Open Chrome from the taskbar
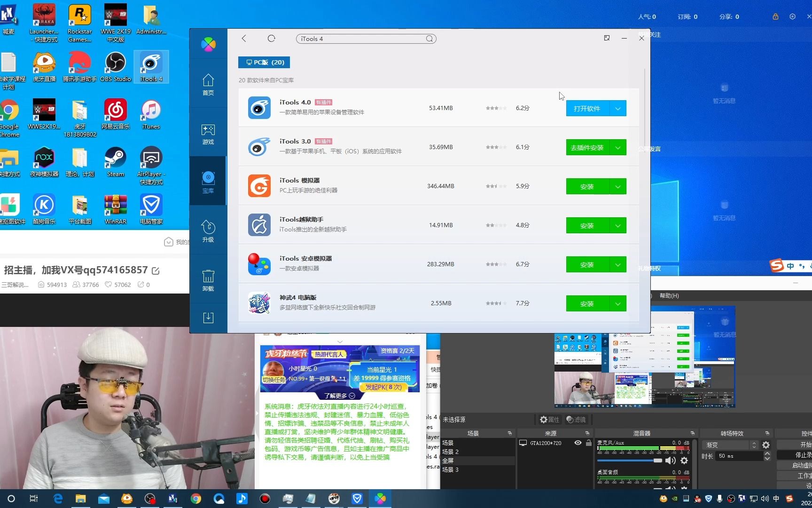This screenshot has width=812, height=508. (196, 499)
